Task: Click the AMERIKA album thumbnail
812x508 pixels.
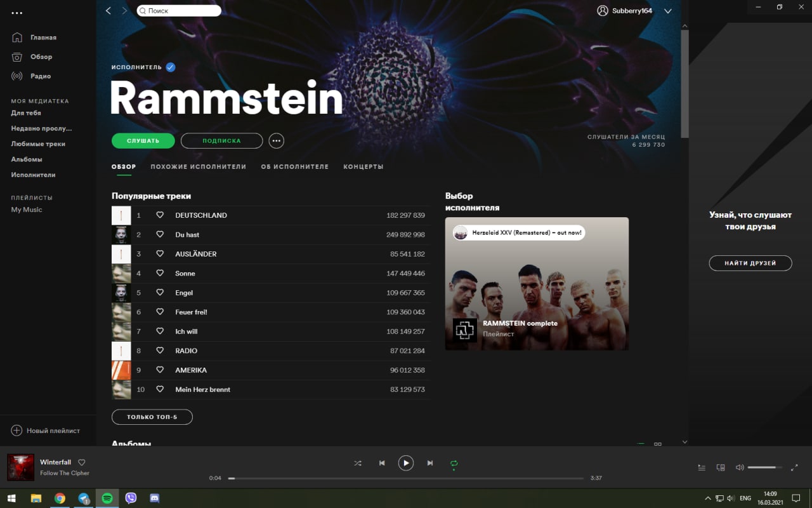Action: [121, 370]
